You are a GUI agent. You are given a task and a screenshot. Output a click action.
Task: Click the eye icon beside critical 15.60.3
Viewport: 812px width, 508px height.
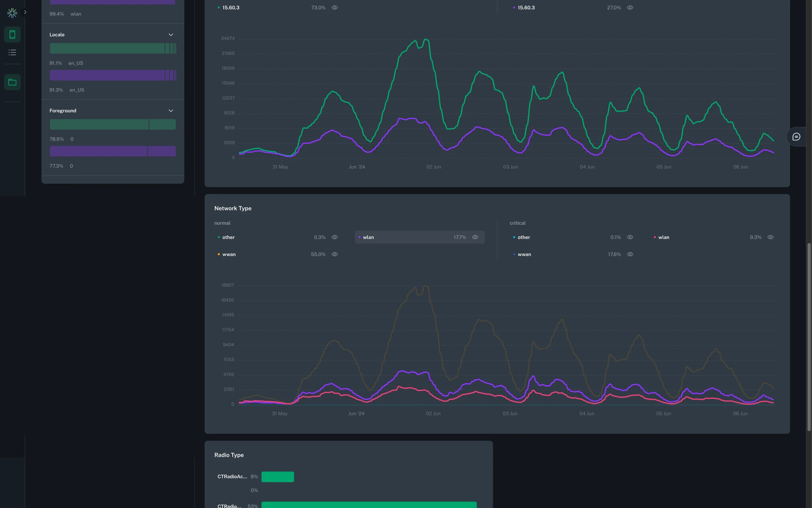pyautogui.click(x=630, y=7)
